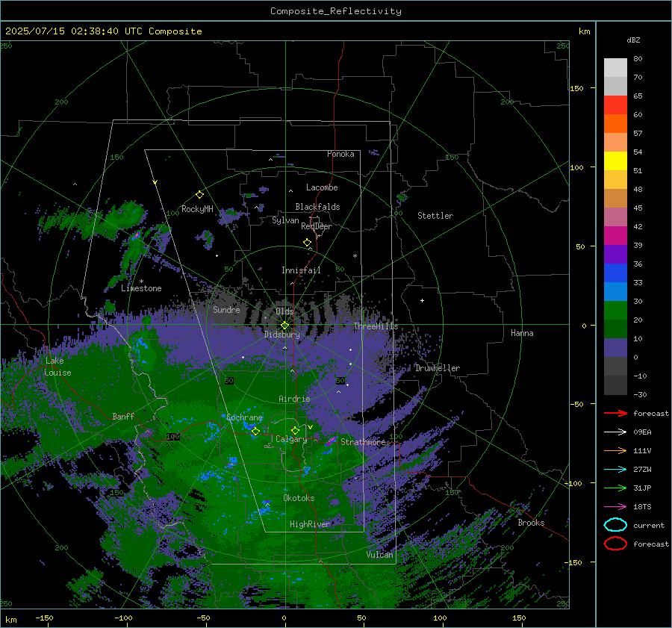
Task: Click the Hanna label
Action: 522,333
